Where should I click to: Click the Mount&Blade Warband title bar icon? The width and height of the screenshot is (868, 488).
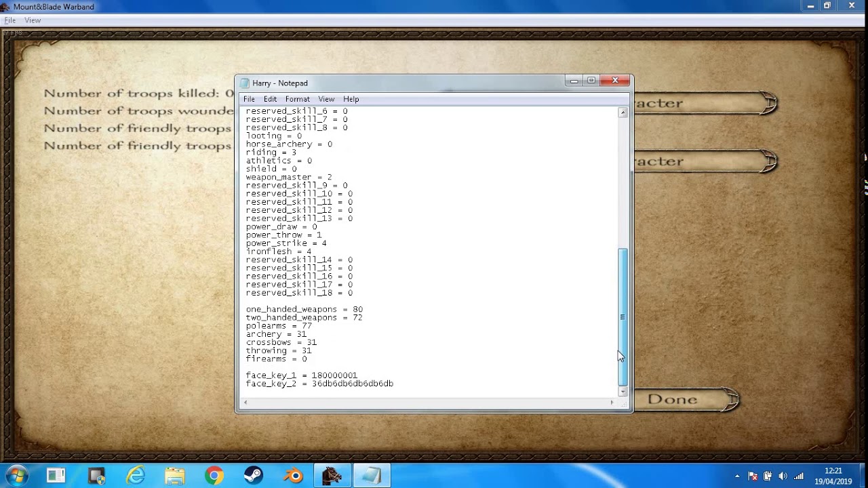[5, 7]
